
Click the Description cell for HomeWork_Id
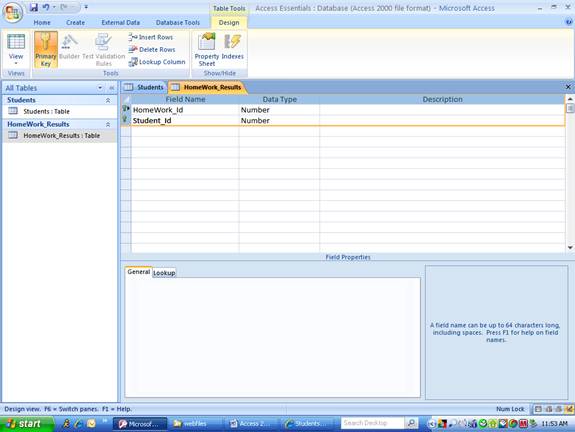tap(442, 110)
